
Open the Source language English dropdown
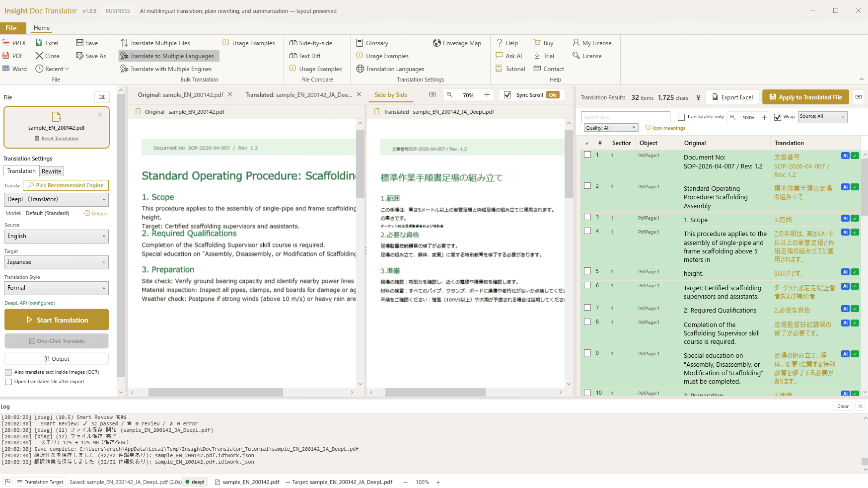(57, 236)
